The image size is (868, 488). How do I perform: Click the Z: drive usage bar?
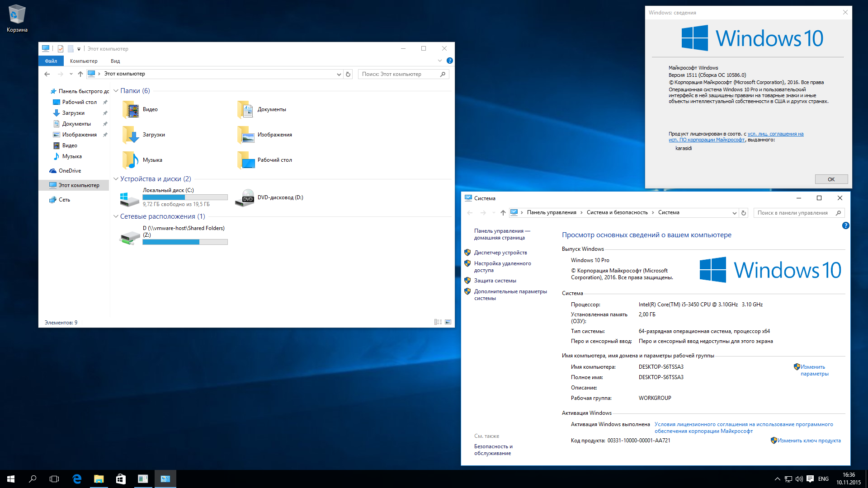coord(185,242)
